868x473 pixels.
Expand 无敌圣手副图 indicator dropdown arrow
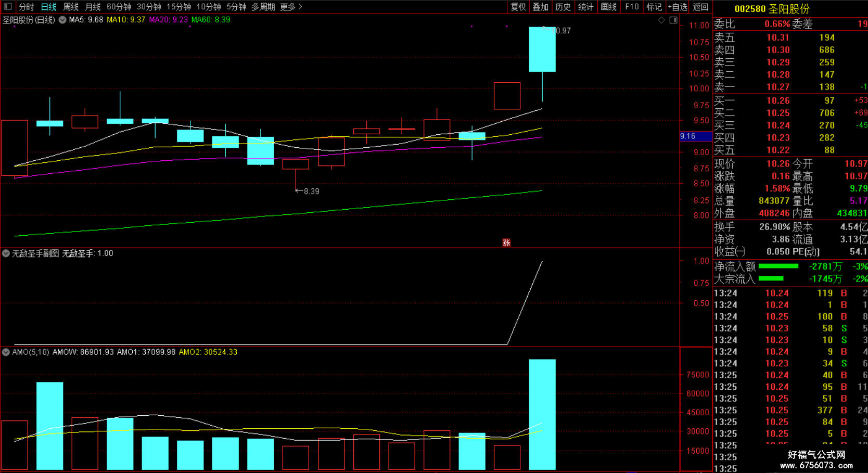coord(6,253)
